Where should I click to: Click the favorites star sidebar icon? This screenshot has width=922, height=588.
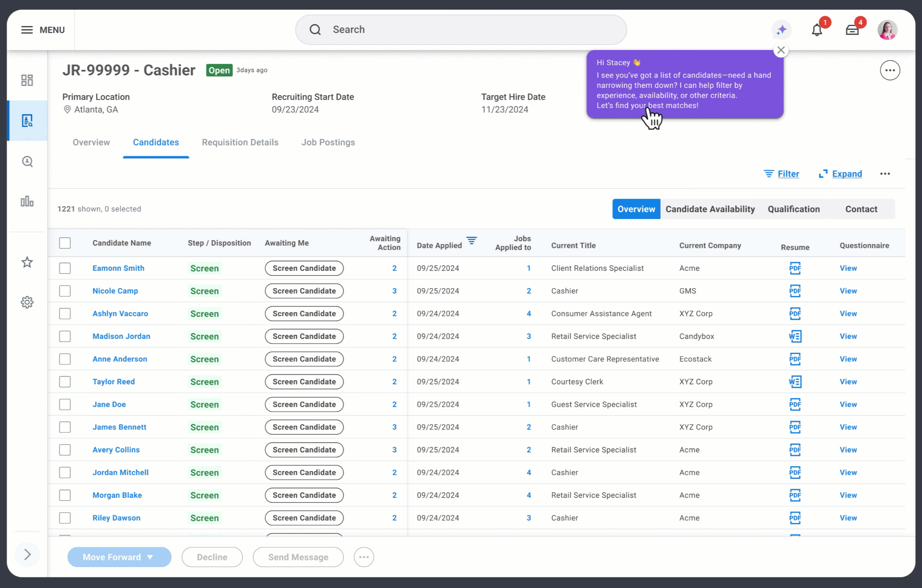tap(27, 262)
